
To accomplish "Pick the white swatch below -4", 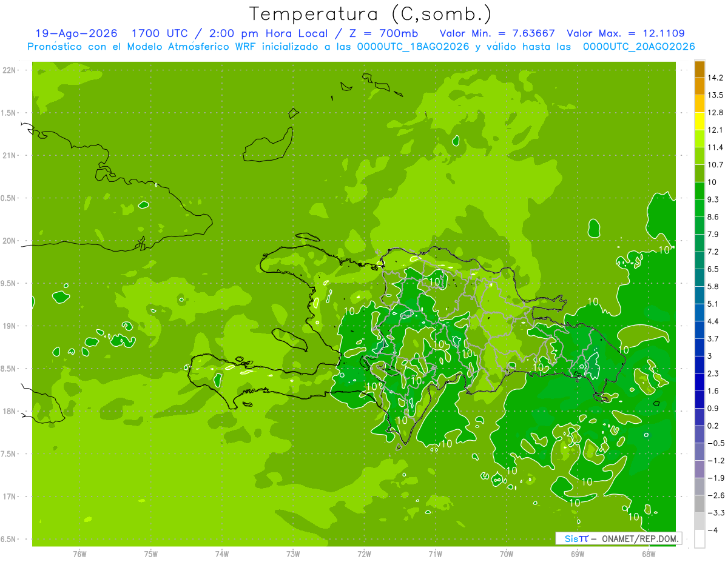I will [x=699, y=539].
